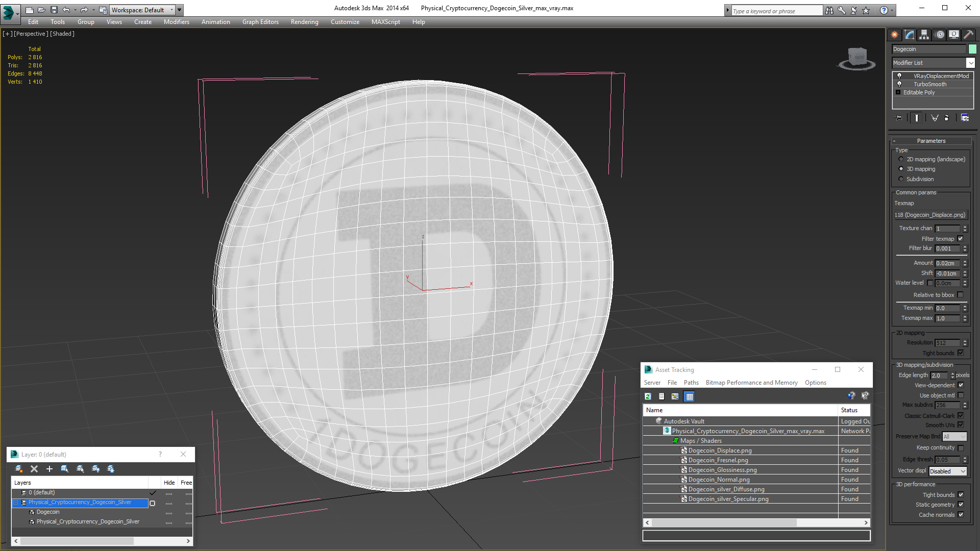The image size is (980, 551).
Task: Select Dogecoin object in Layer list
Action: (47, 512)
